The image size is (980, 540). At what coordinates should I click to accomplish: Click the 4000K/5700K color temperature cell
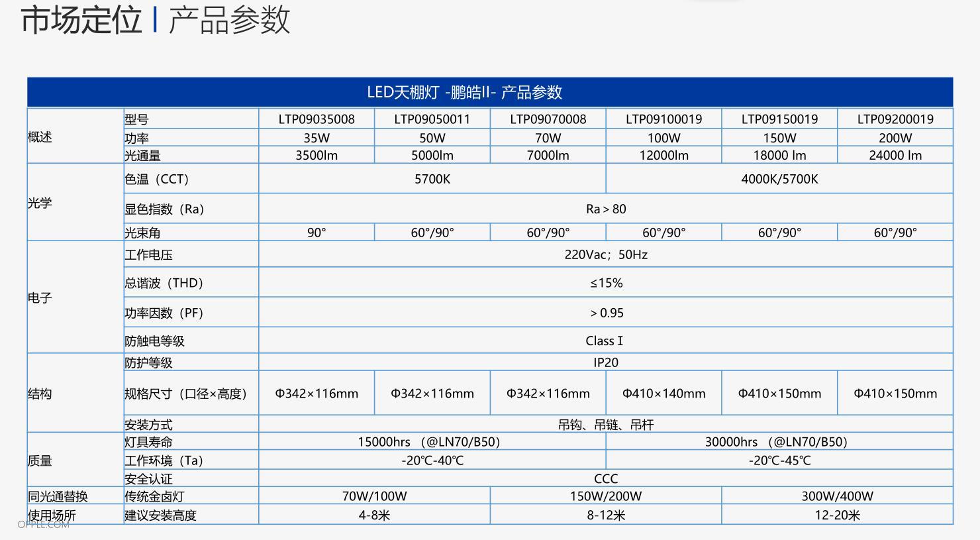(779, 179)
